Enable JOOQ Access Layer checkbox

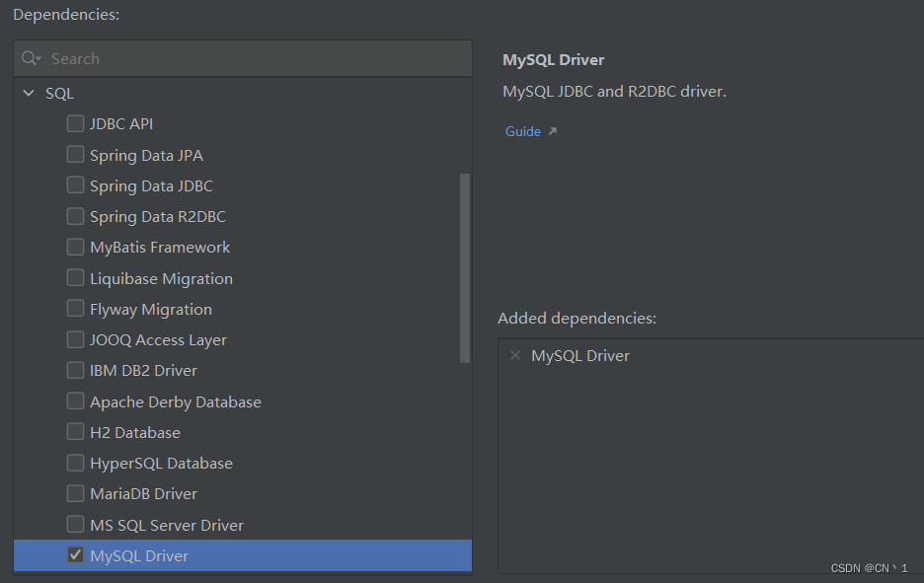coord(75,339)
